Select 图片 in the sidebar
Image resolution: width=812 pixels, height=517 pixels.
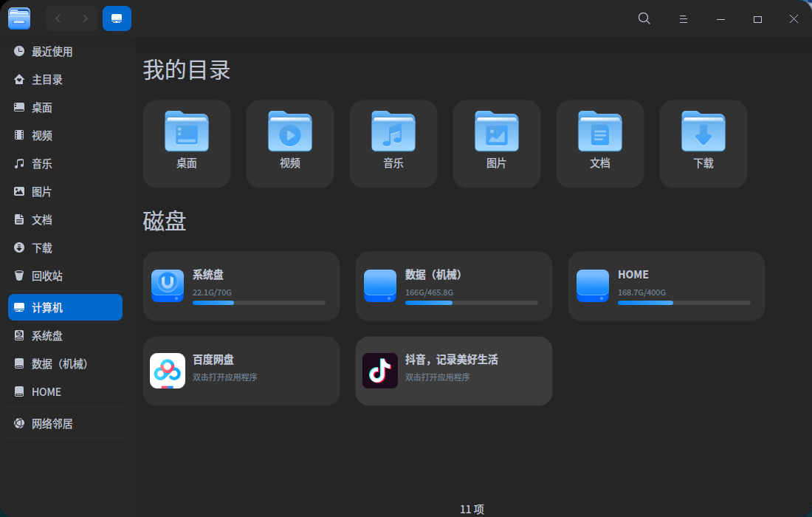click(x=65, y=192)
